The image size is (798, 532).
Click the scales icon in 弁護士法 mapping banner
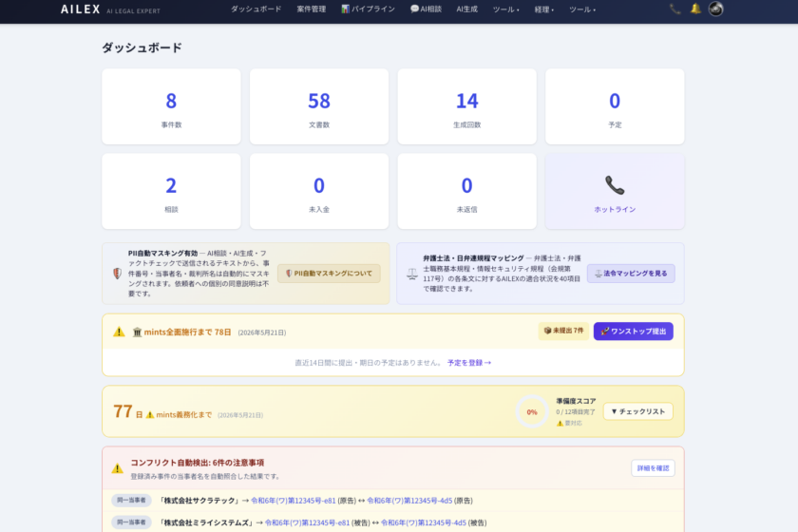[411, 274]
